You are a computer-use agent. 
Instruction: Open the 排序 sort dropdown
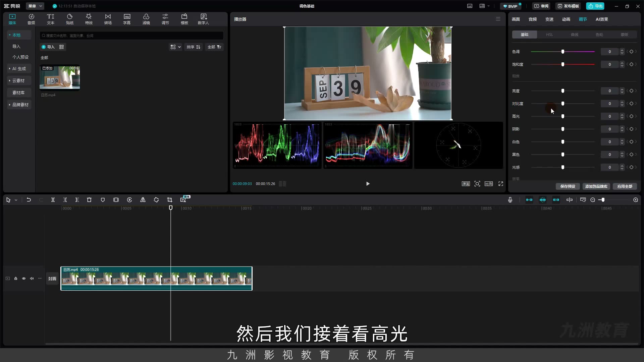194,47
